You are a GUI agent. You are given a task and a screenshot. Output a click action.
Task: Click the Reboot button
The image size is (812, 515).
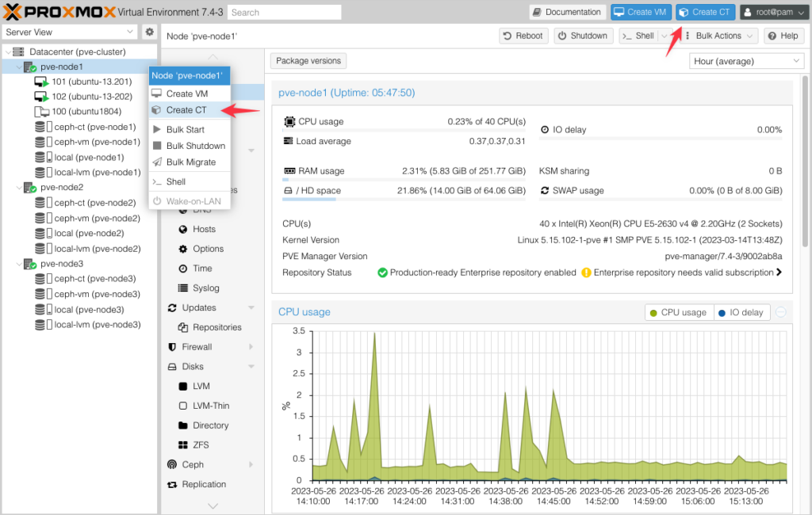click(x=523, y=36)
